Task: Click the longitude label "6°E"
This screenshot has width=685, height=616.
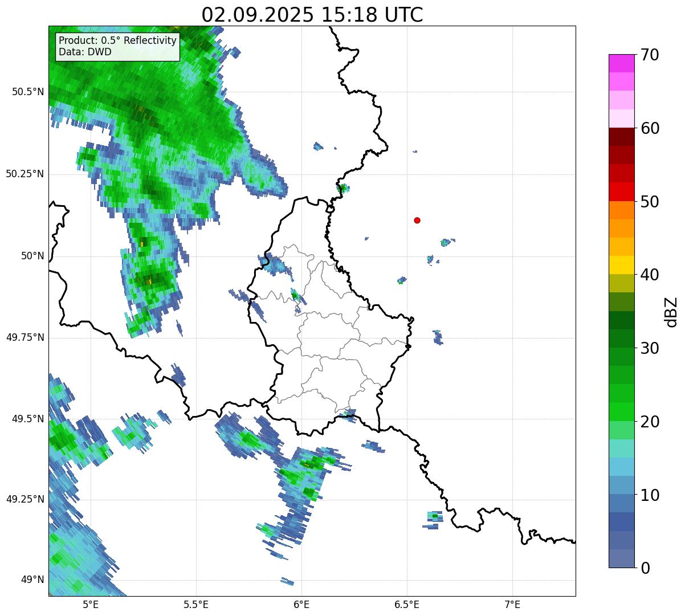Action: [301, 604]
